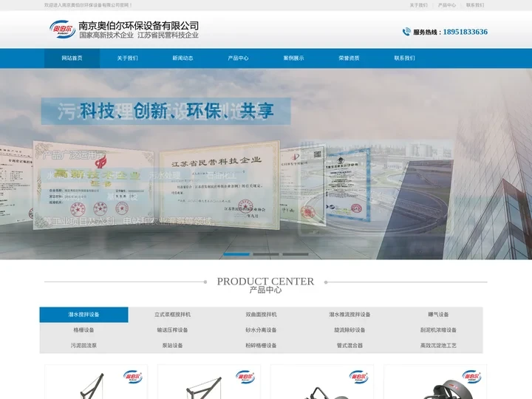532x399 pixels.
Task: Click the 奥伯尔 company logo in header
Action: (x=62, y=29)
